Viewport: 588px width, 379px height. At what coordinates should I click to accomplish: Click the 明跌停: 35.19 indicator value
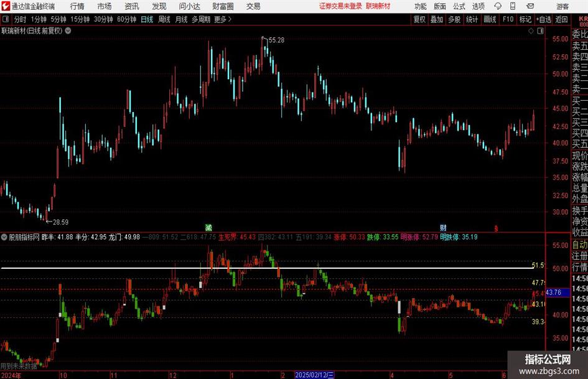coord(459,237)
